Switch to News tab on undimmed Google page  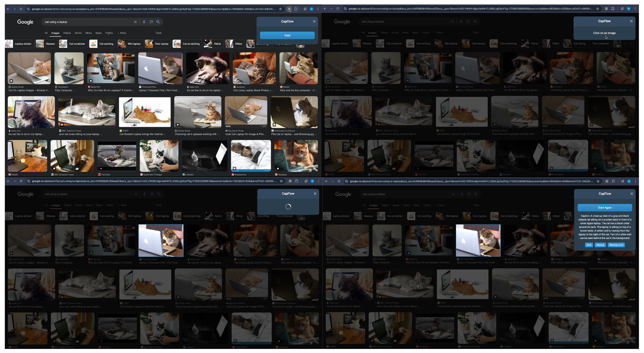tap(89, 33)
